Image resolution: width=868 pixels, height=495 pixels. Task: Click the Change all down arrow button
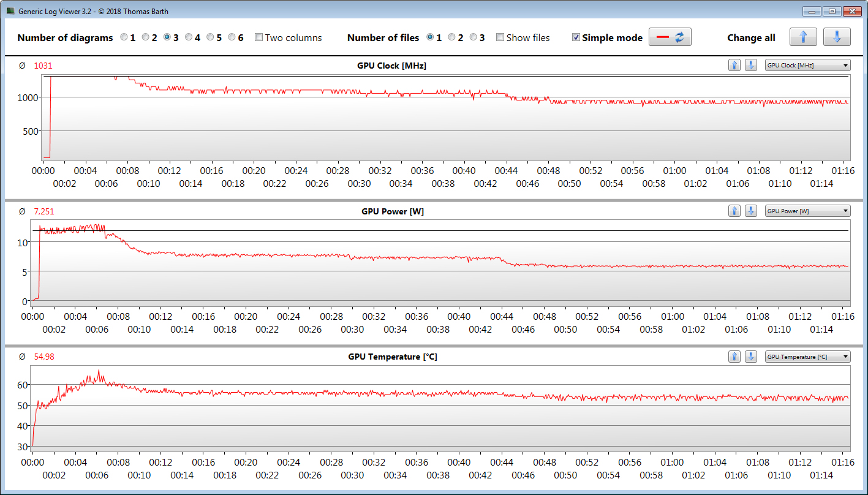(x=836, y=37)
